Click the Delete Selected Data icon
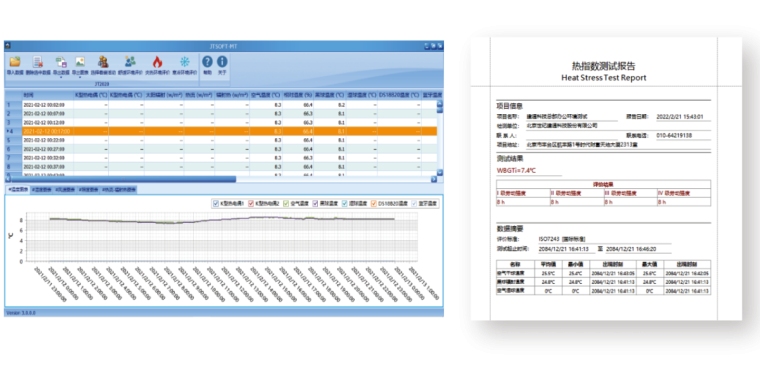Image resolution: width=760 pixels, height=380 pixels. (38, 62)
